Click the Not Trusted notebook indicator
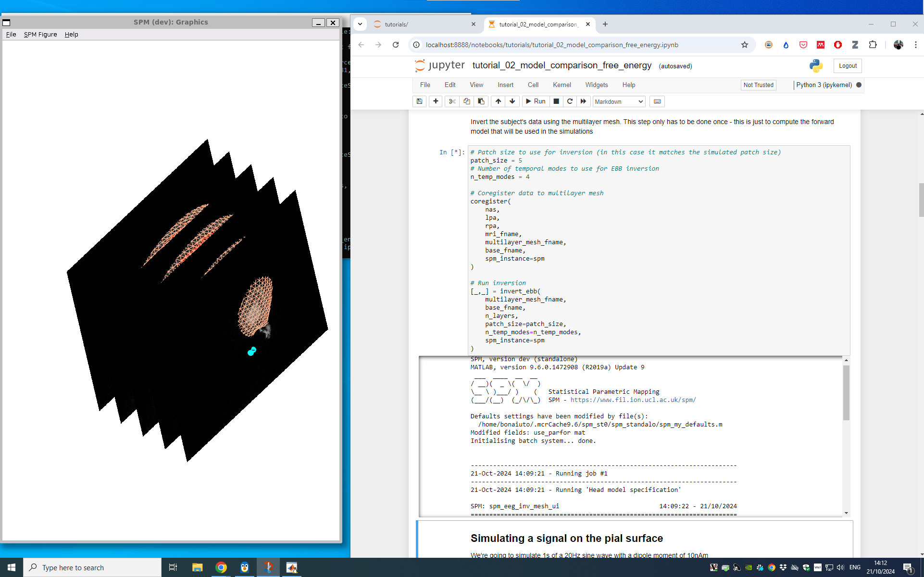Screen dimensions: 924x577 (758, 85)
